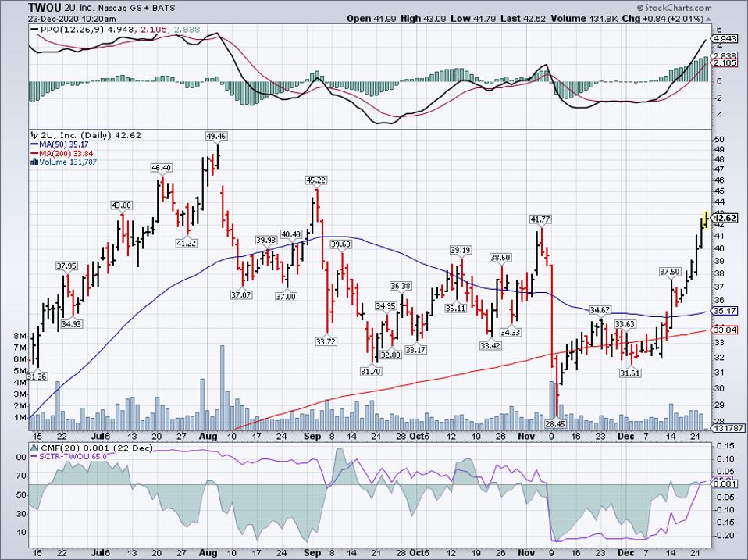This screenshot has width=748, height=560.
Task: Click the 28.45 November low label
Action: (x=555, y=423)
